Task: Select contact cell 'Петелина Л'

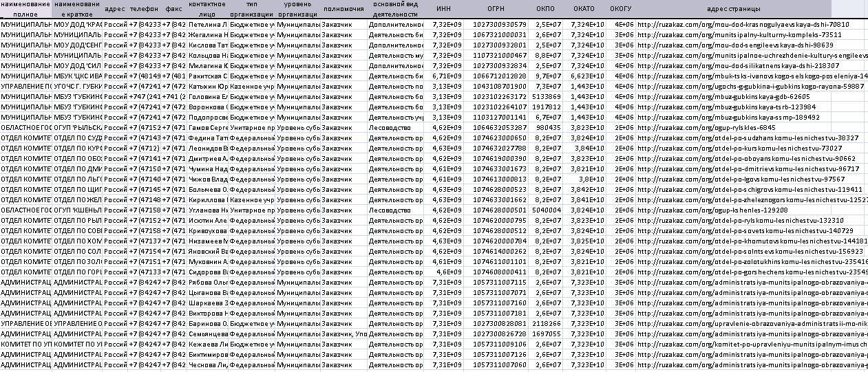Action: (x=208, y=24)
